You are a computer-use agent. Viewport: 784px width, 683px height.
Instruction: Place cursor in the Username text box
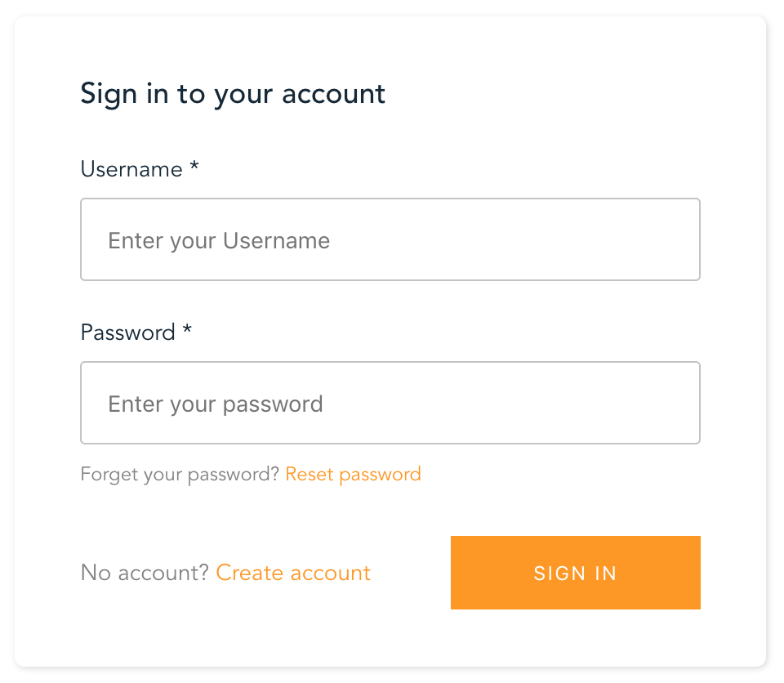[490, 239]
